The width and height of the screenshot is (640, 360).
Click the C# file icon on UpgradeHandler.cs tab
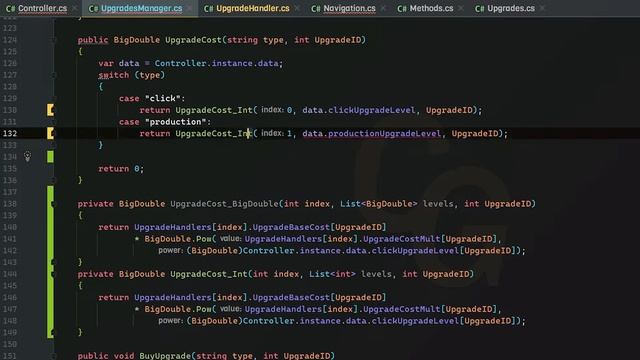pyautogui.click(x=208, y=9)
